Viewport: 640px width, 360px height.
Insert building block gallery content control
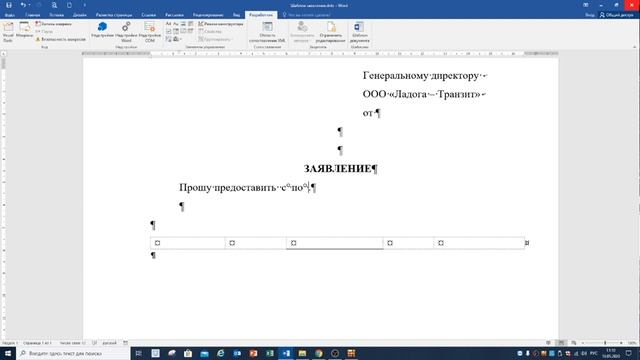point(191,24)
